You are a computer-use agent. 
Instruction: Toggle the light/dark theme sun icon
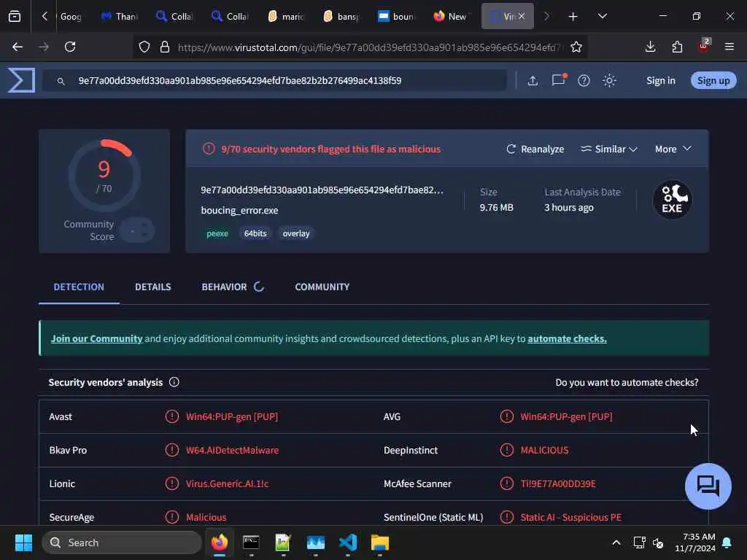[x=609, y=80]
